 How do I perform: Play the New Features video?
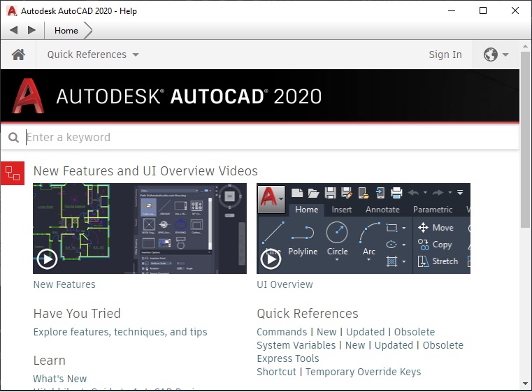[x=47, y=259]
